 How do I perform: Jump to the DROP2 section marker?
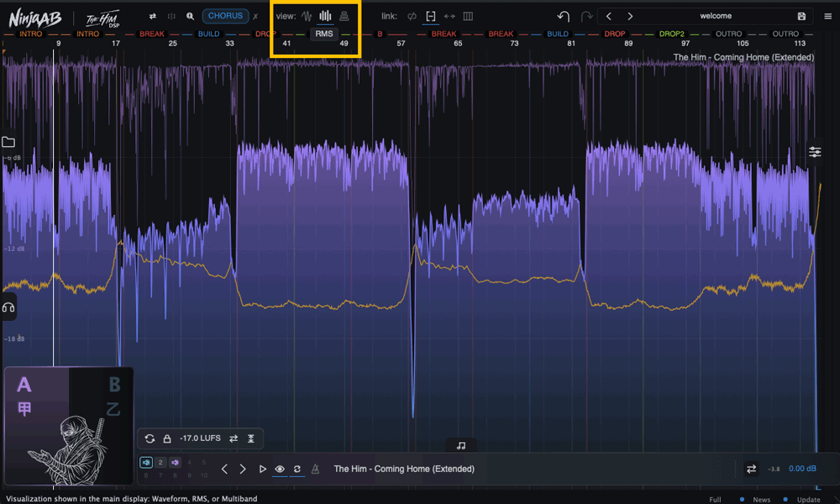(671, 34)
